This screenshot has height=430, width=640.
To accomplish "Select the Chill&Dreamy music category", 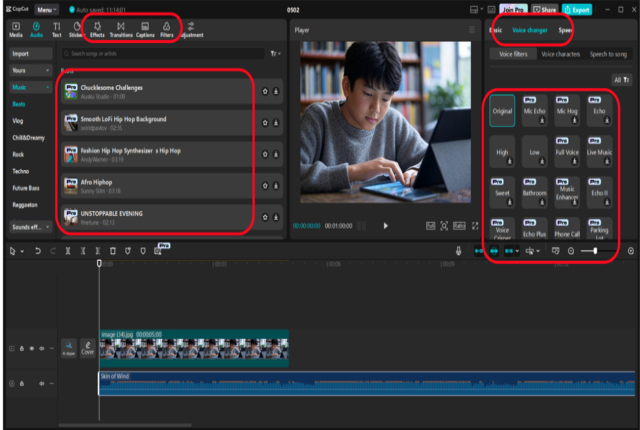I will [x=29, y=137].
